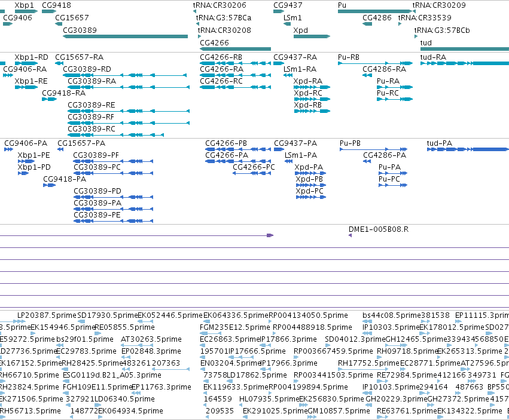
Task: Click the FGM235E12.5prime EST label
Action: tap(234, 327)
